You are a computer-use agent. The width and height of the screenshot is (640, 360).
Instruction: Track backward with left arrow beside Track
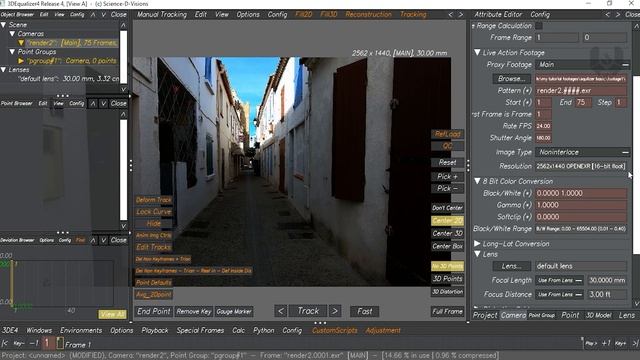pyautogui.click(x=280, y=311)
